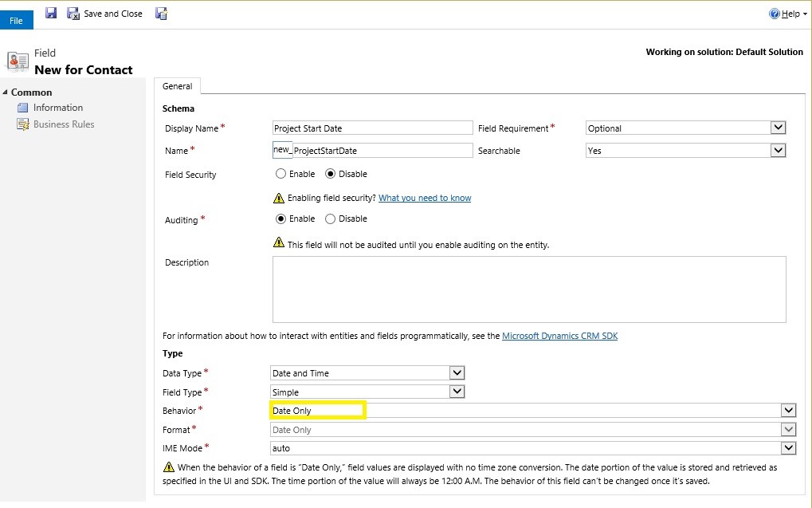Screen dimensions: 812x508
Task: Open the Field Requirement dropdown
Action: point(778,128)
